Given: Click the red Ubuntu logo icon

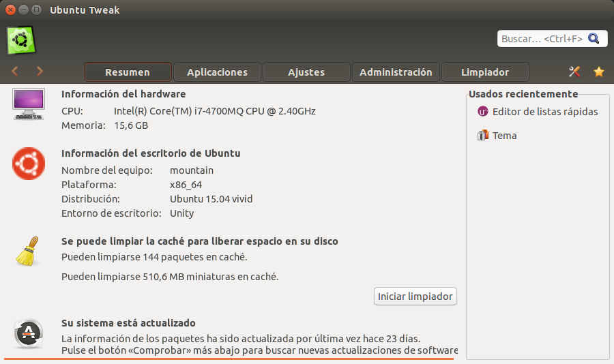Looking at the screenshot, I should [29, 164].
